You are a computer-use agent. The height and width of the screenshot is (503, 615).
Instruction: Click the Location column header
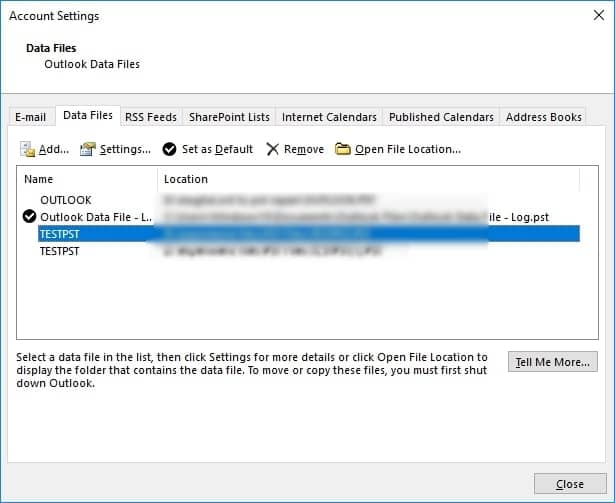(x=368, y=179)
